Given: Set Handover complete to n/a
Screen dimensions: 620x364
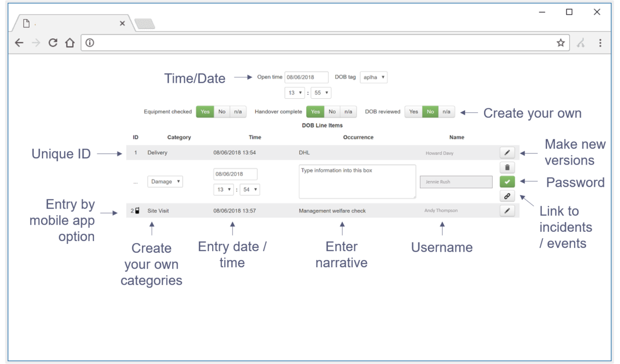Looking at the screenshot, I should click(348, 112).
